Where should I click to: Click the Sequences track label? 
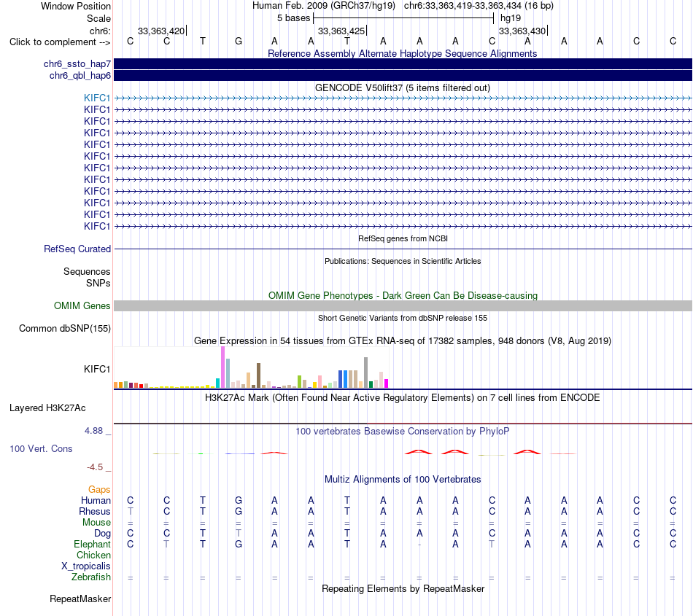pos(87,272)
